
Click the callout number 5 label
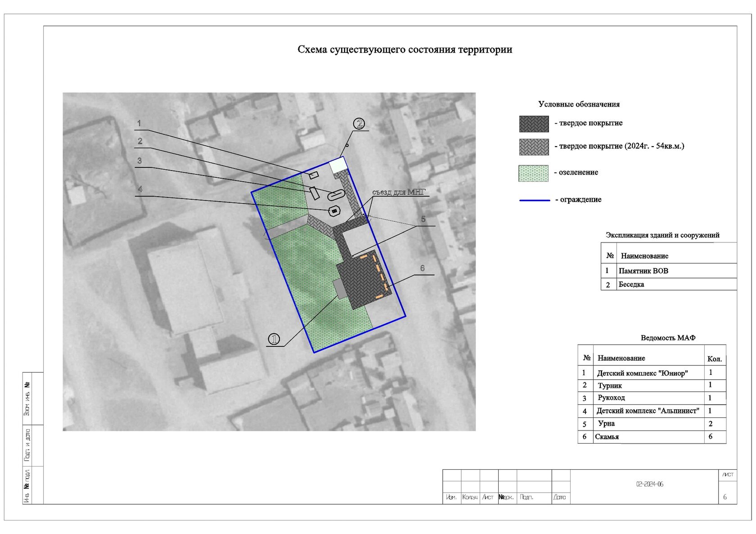[423, 220]
